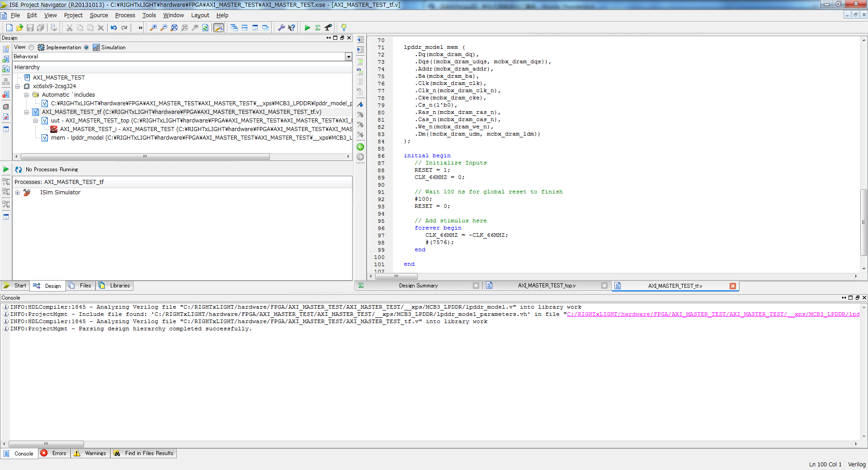Click the pink lpddr_model file path link
The width and height of the screenshot is (868, 470).
click(x=713, y=314)
